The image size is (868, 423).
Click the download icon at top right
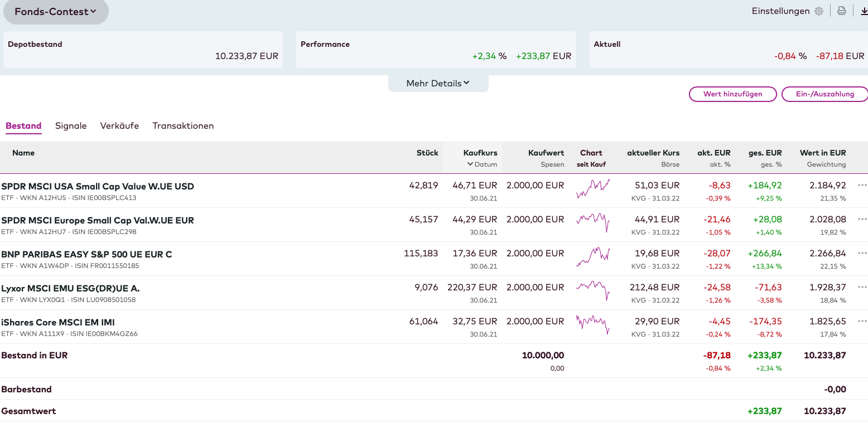pyautogui.click(x=864, y=11)
